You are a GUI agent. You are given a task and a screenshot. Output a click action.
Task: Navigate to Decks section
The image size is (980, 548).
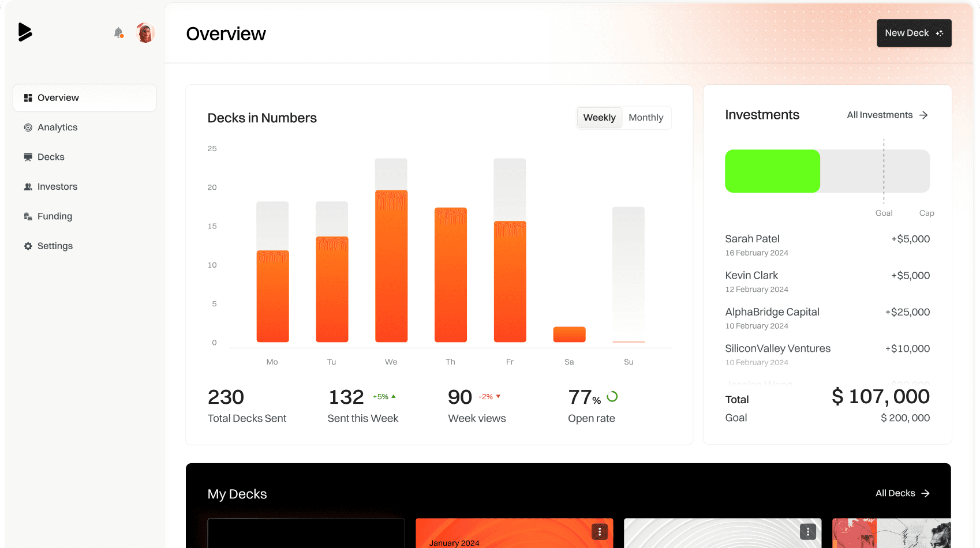[x=85, y=157]
